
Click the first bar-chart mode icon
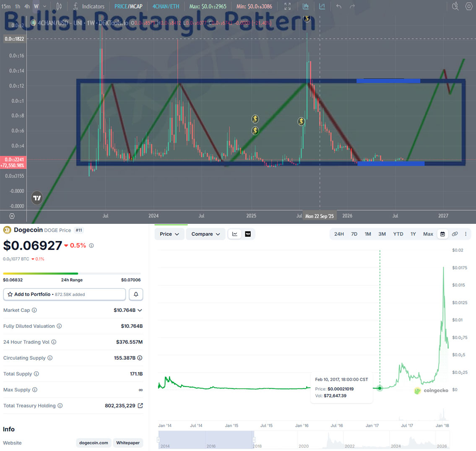coord(306,6)
